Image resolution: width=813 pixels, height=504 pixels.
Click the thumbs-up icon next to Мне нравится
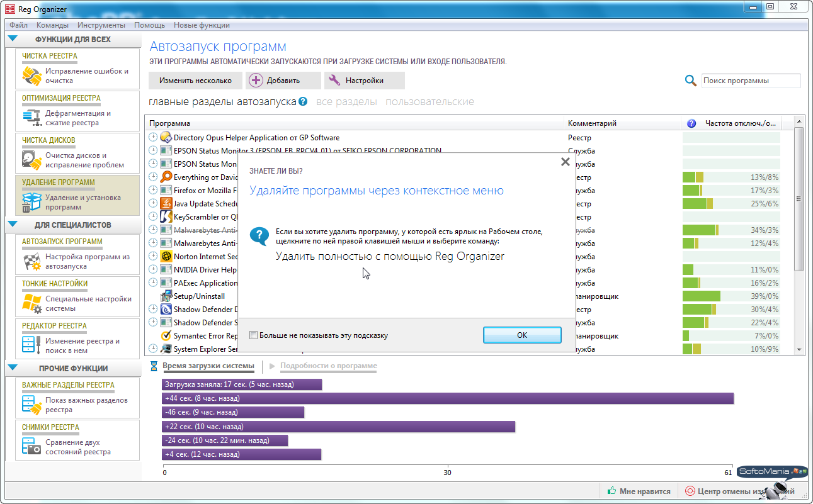[611, 491]
